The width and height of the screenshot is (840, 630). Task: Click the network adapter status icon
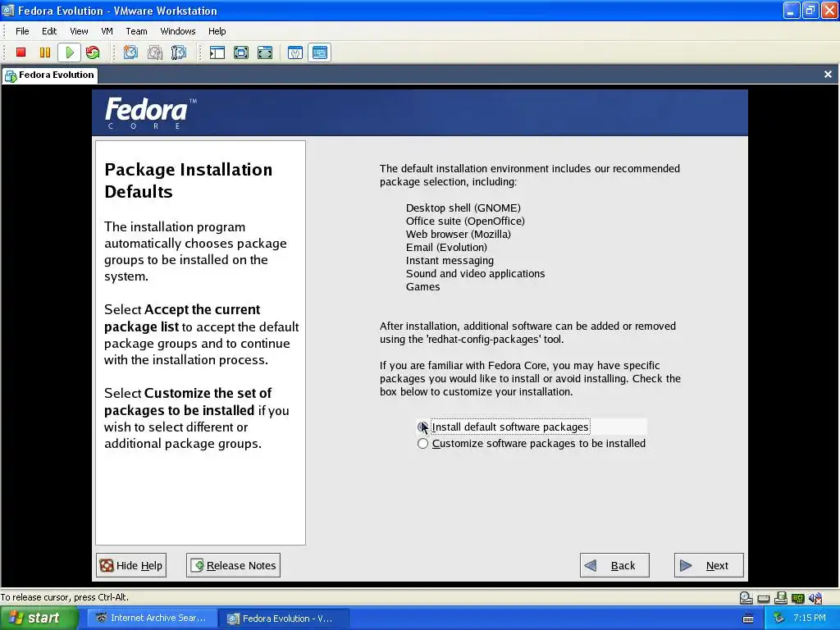click(x=797, y=598)
